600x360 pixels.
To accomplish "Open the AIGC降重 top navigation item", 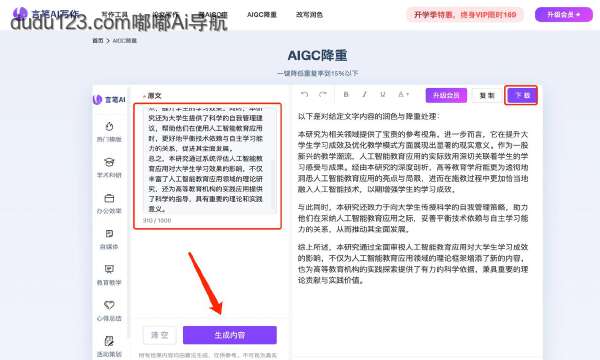I will tap(262, 15).
